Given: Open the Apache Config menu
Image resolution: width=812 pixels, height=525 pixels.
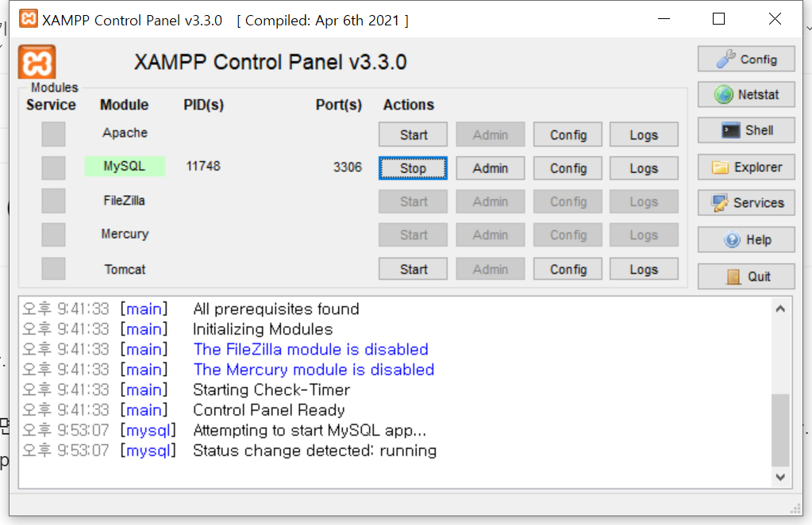Looking at the screenshot, I should pos(568,135).
